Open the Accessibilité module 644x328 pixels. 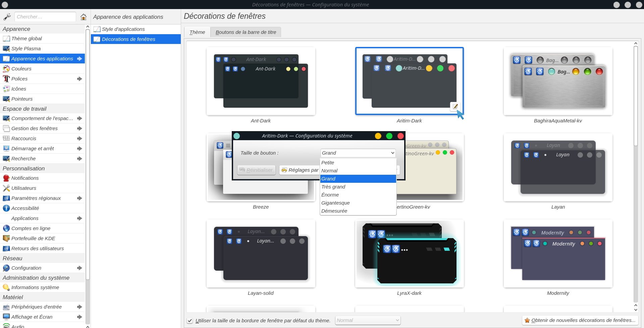point(42,208)
